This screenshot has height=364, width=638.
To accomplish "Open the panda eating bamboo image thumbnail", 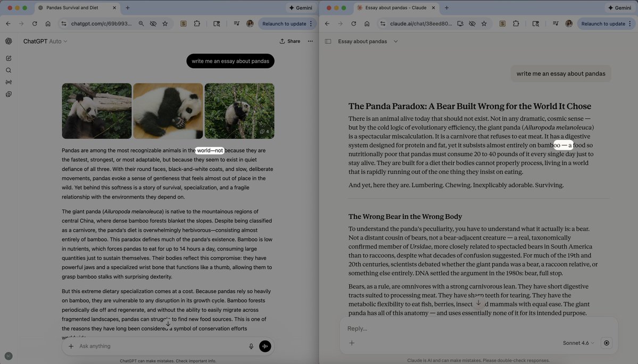I will coord(96,111).
